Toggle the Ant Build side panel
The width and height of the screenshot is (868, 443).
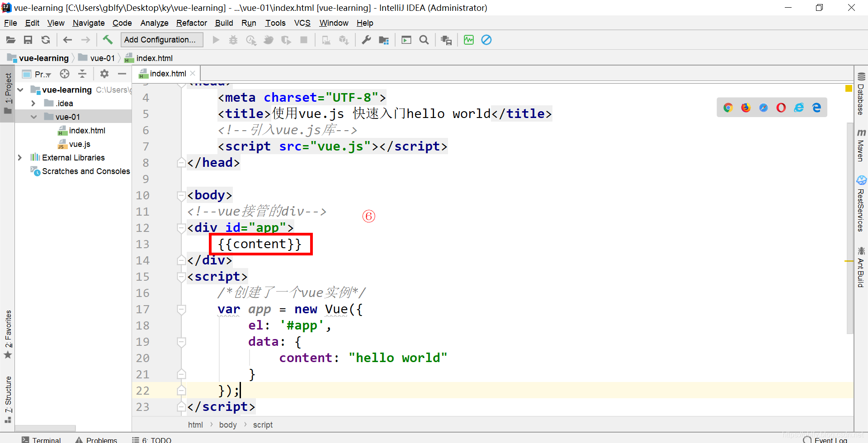[861, 267]
